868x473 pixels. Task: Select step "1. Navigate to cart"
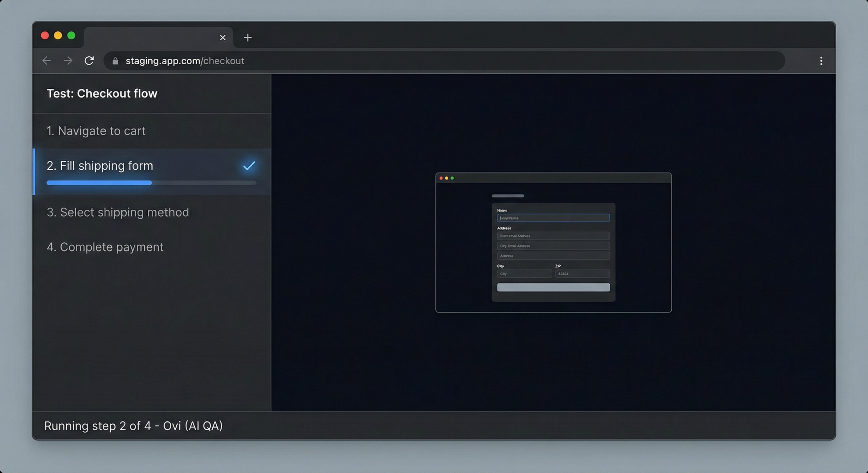[x=96, y=131]
